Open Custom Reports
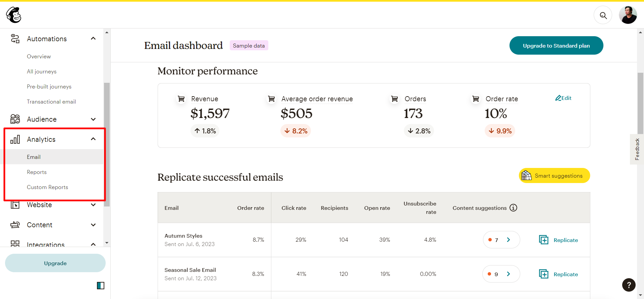Viewport: 644px width, 299px height. 47,187
